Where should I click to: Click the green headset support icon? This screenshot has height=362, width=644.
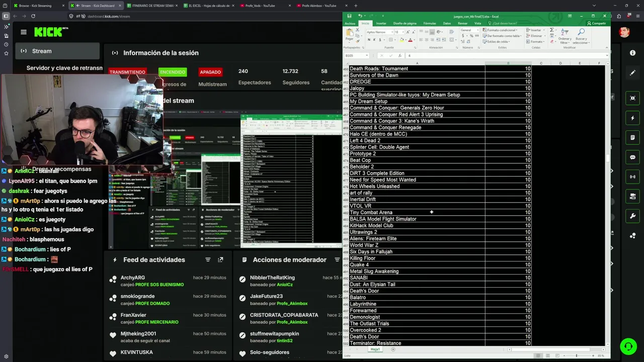628,346
